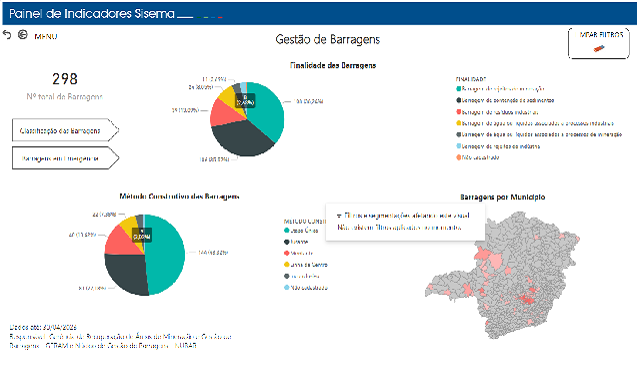Screen dimensions: 640x385
Task: Select 'contenção de sedimentos' legend entry
Action: pyautogui.click(x=505, y=100)
